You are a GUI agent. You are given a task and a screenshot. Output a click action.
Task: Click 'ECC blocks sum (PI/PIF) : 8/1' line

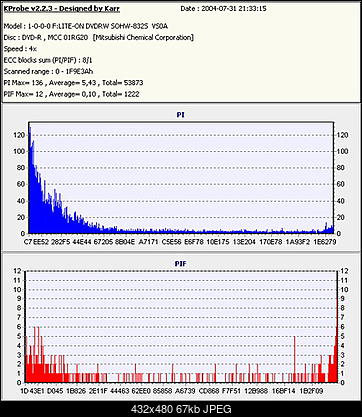click(x=48, y=60)
